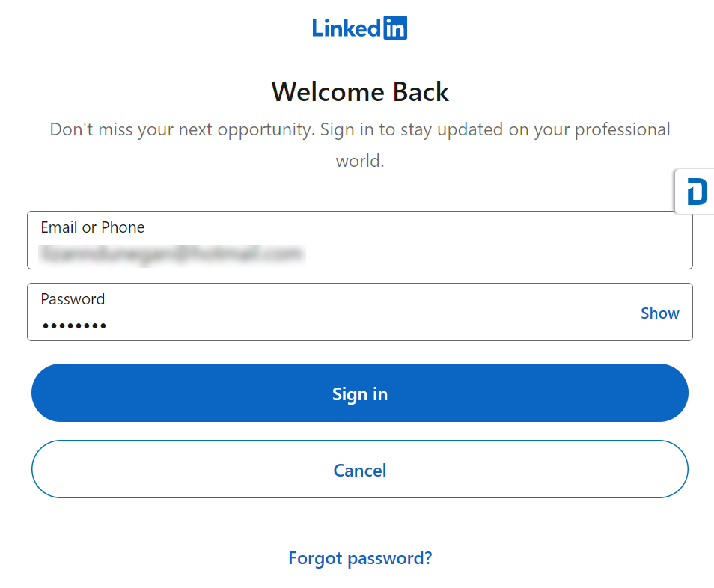Click the "Welcome Back" heading
This screenshot has height=588, width=714.
click(360, 92)
